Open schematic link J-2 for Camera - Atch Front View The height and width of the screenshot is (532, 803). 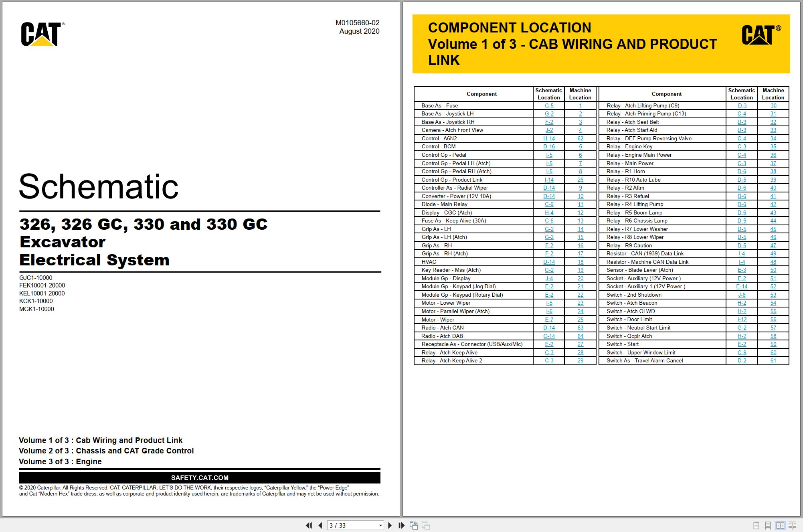(549, 130)
